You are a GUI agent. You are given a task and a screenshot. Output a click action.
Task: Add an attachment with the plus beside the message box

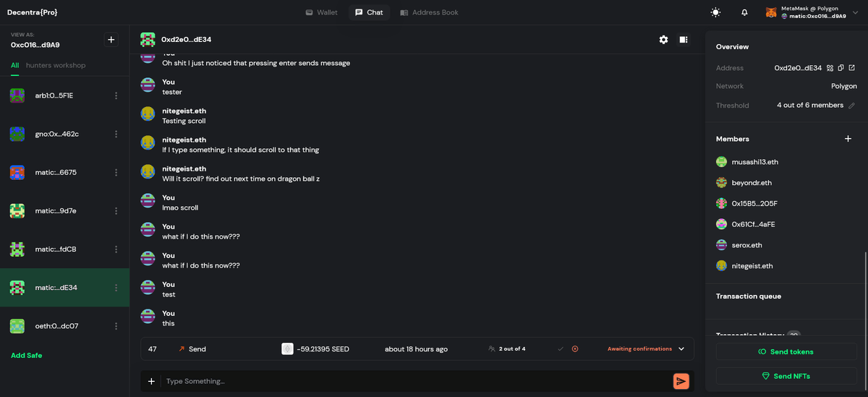click(151, 381)
